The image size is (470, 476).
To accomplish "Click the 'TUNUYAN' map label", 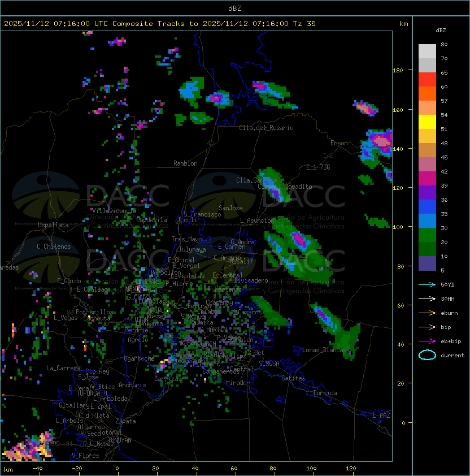I will point(120,440).
